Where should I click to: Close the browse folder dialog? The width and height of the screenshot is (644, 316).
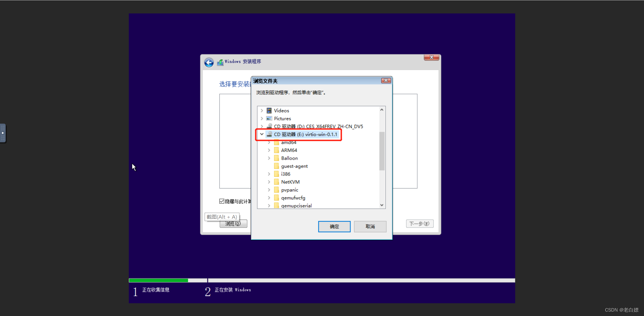[386, 81]
